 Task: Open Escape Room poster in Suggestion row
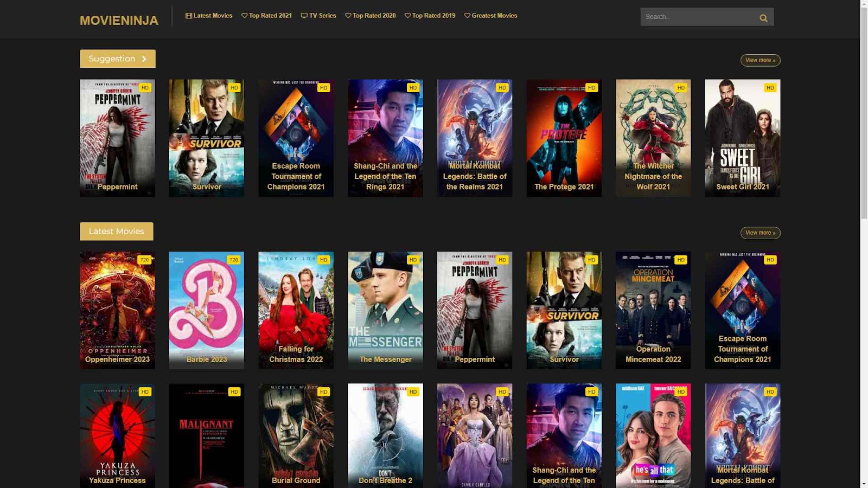click(x=296, y=138)
